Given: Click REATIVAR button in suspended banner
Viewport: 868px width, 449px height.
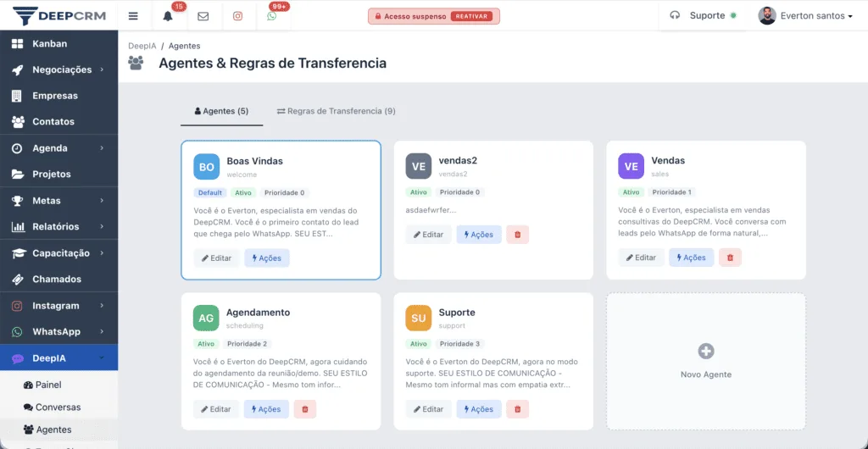Looking at the screenshot, I should pyautogui.click(x=471, y=16).
